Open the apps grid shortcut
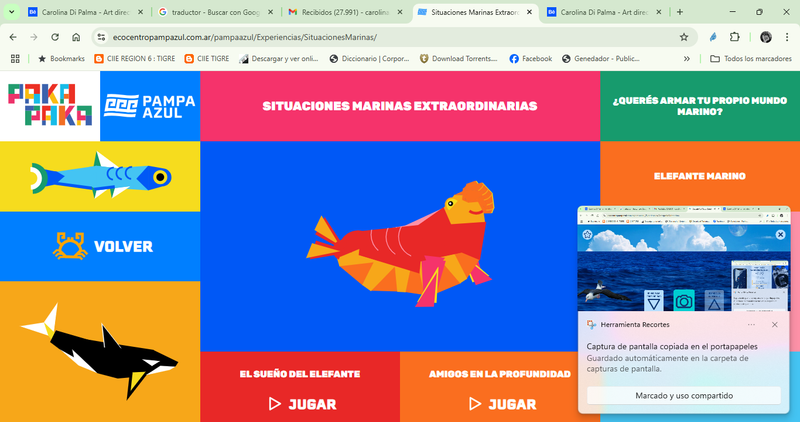Screen dimensions: 800x422 pyautogui.click(x=15, y=59)
